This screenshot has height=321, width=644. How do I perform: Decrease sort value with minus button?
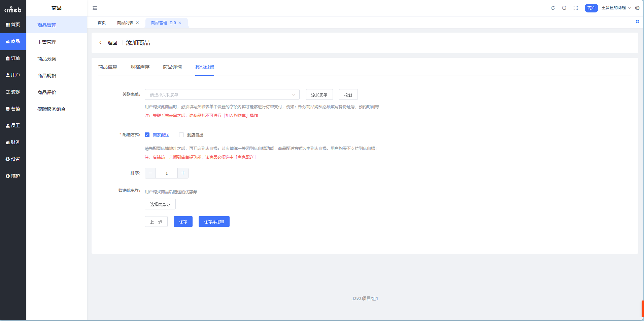pyautogui.click(x=150, y=173)
